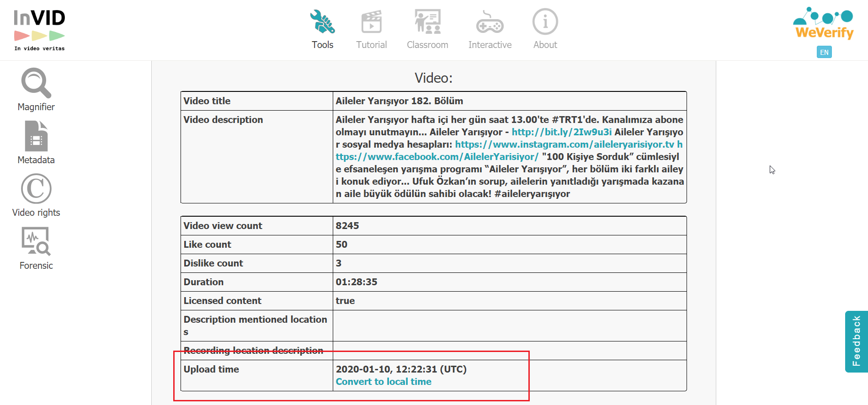Click the WeVerify logo
Screen dimensions: 868x405
pos(824,23)
